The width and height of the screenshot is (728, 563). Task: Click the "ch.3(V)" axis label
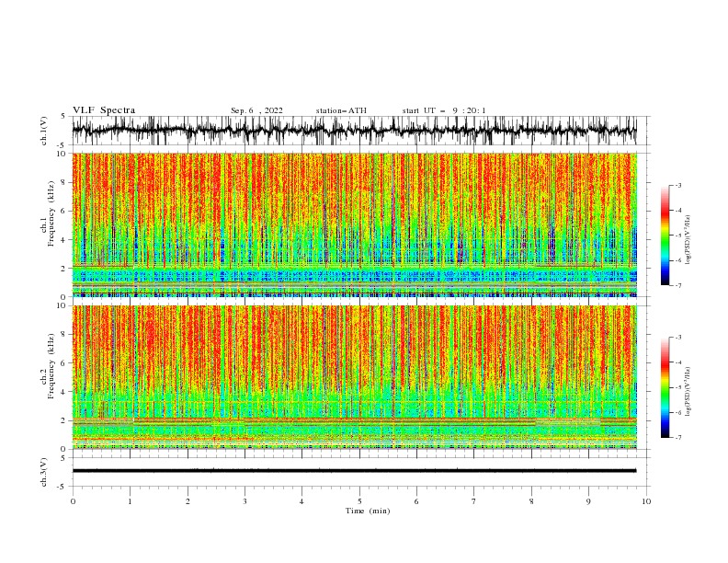[x=44, y=472]
